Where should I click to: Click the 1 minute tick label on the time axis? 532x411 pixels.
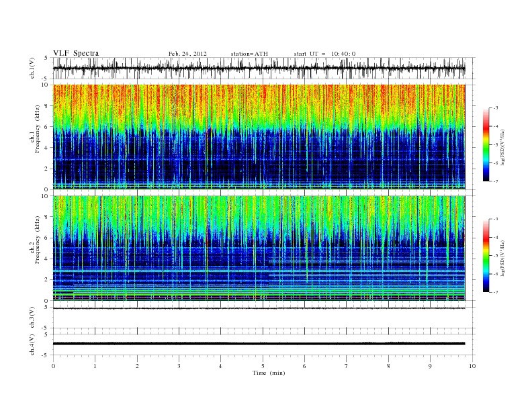pyautogui.click(x=95, y=366)
